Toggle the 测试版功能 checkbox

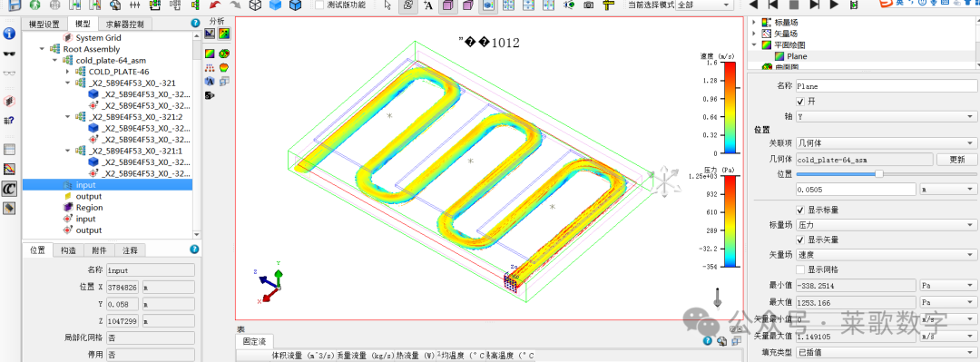(x=320, y=5)
